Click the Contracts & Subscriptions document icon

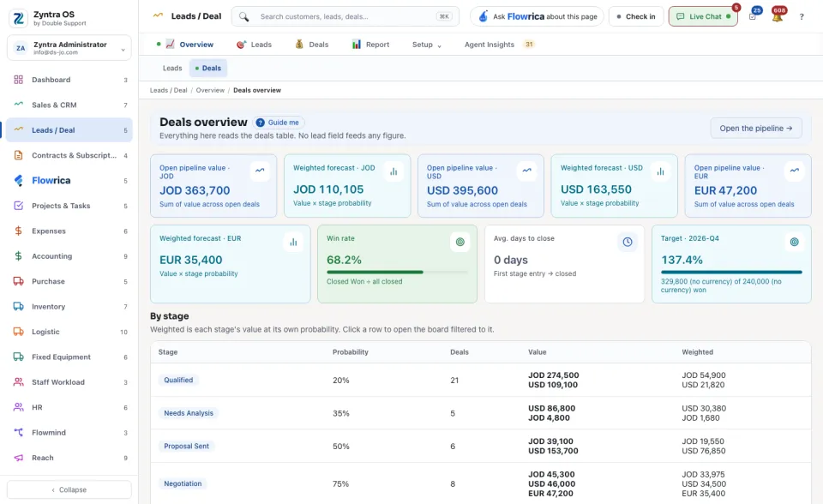pyautogui.click(x=18, y=155)
